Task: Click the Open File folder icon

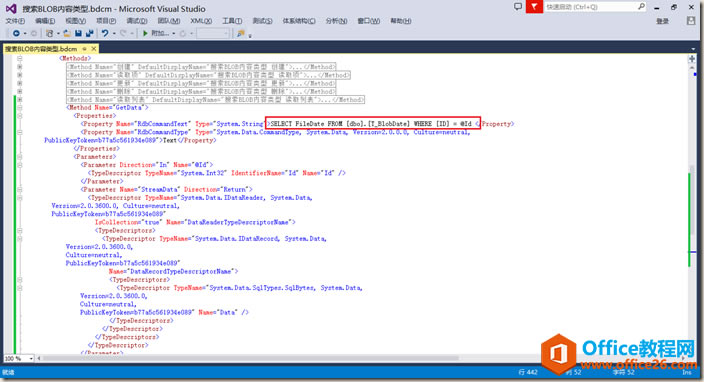Action: (66, 33)
